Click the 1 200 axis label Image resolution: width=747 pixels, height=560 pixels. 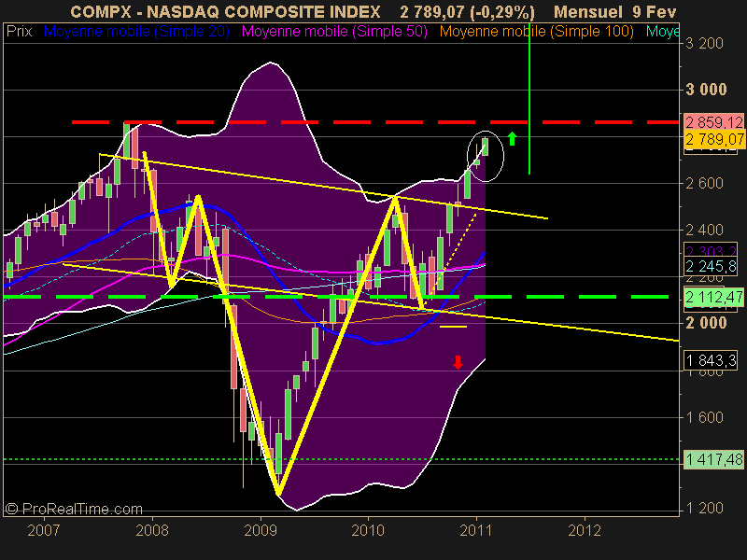704,508
